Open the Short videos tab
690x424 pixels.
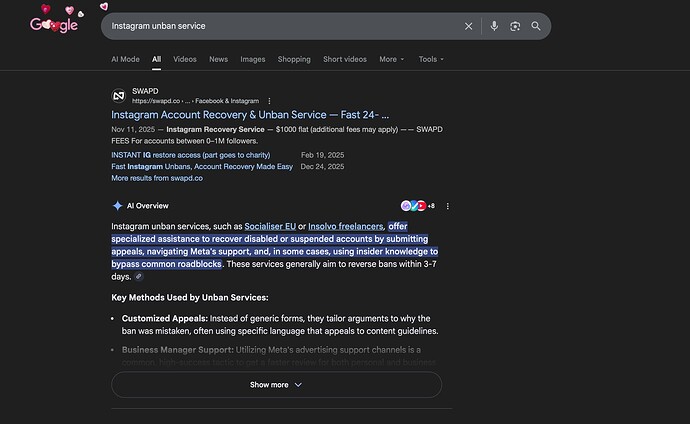(x=345, y=59)
